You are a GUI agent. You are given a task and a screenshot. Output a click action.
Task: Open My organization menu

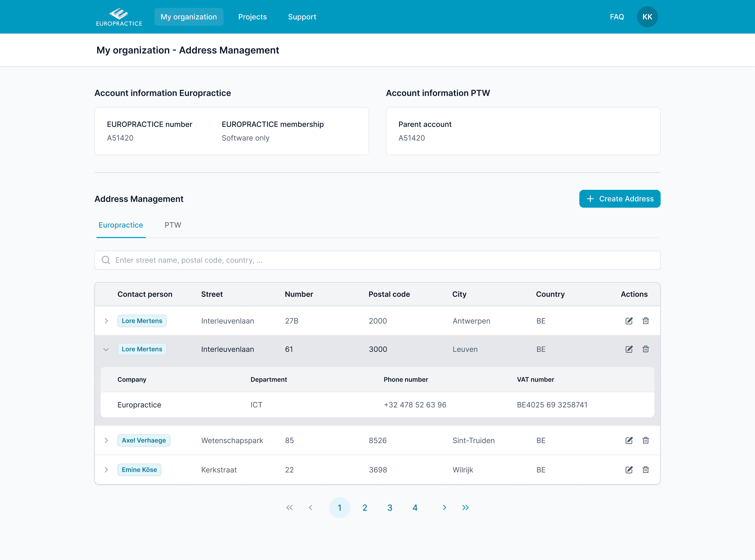click(x=189, y=17)
